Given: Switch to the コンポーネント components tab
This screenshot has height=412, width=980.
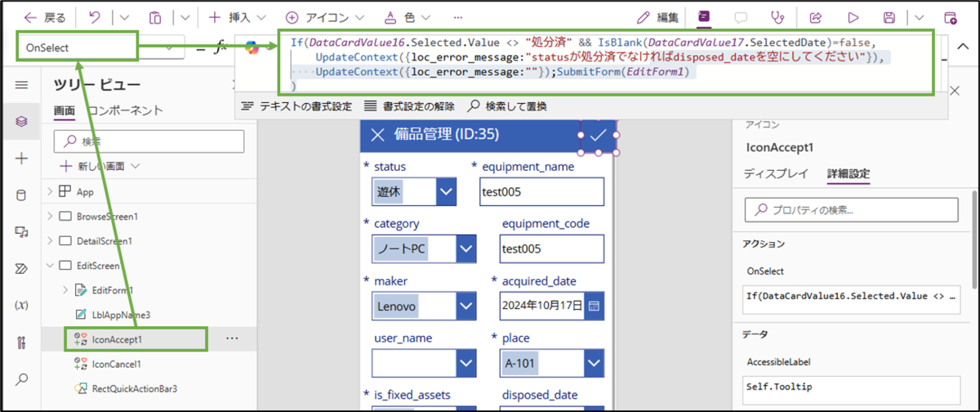Looking at the screenshot, I should 125,110.
